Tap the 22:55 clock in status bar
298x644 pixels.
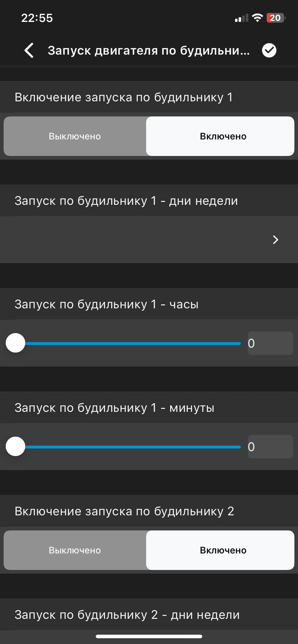click(x=37, y=18)
